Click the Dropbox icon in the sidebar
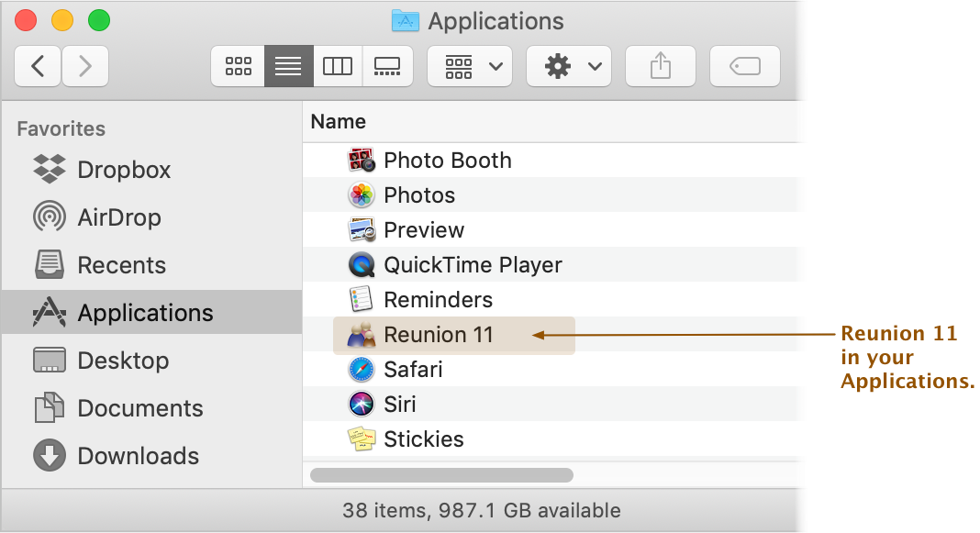This screenshot has height=533, width=980. pos(50,169)
